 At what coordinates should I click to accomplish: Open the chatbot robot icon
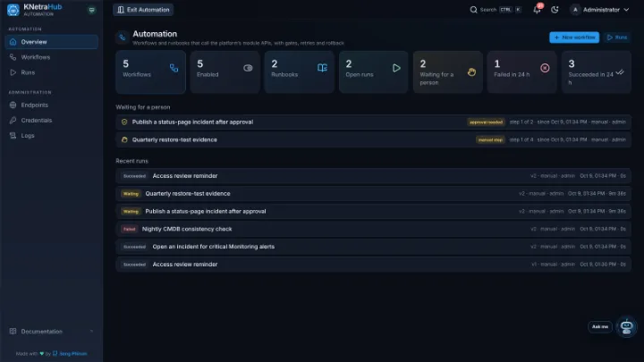(x=626, y=327)
